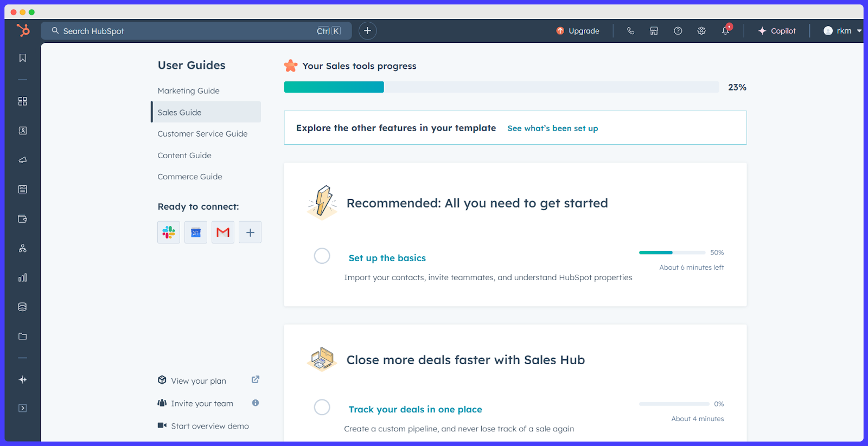868x446 pixels.
Task: Open Copilot from the top bar
Action: tap(777, 31)
